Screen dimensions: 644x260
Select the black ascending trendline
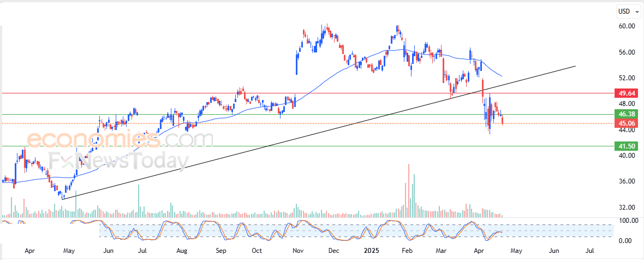tap(319, 132)
